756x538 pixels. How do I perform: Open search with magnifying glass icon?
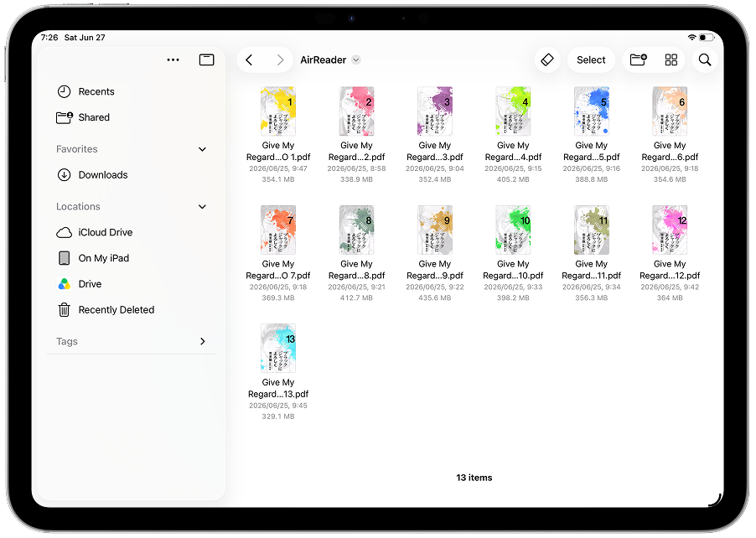tap(704, 59)
